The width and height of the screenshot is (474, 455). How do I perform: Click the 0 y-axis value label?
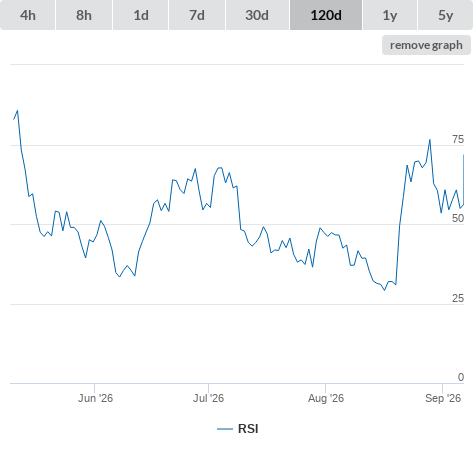[x=461, y=377]
